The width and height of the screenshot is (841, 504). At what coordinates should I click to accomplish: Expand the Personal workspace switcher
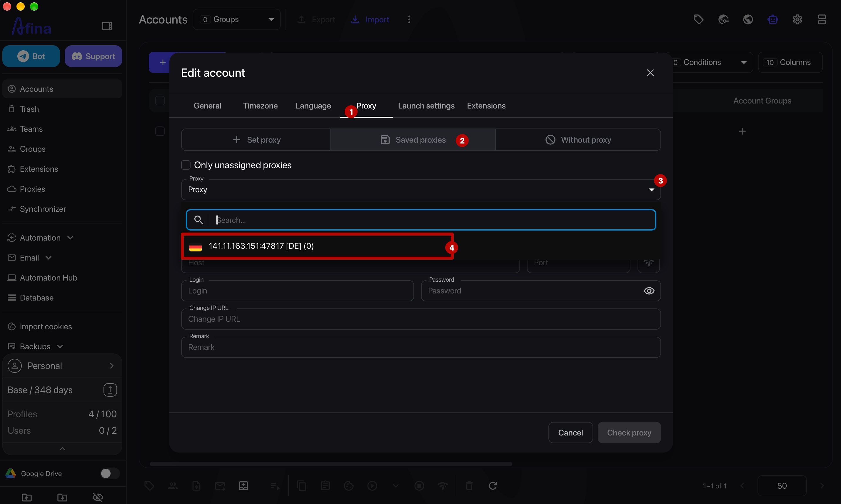(x=62, y=366)
